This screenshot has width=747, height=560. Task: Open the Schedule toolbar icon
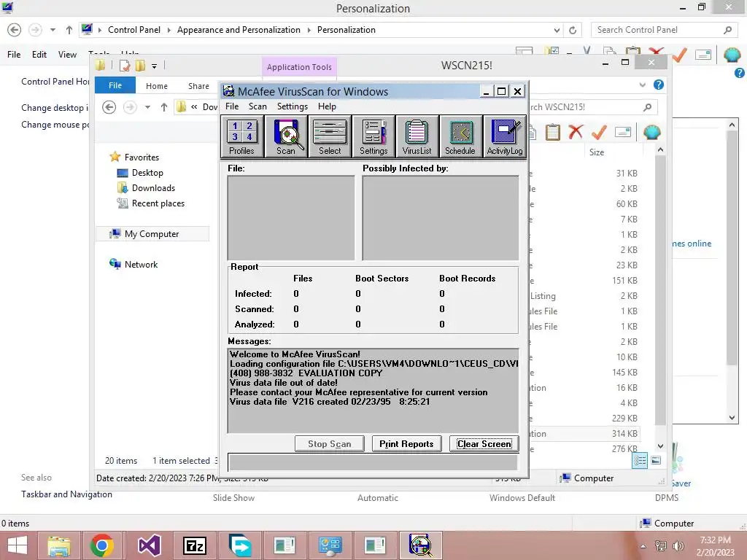tap(460, 136)
